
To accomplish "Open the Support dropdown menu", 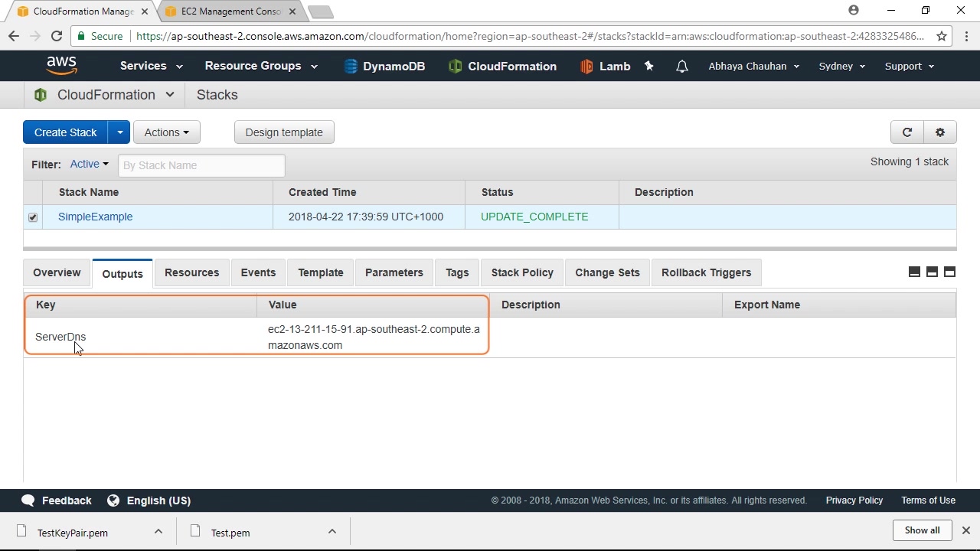I will [x=910, y=67].
